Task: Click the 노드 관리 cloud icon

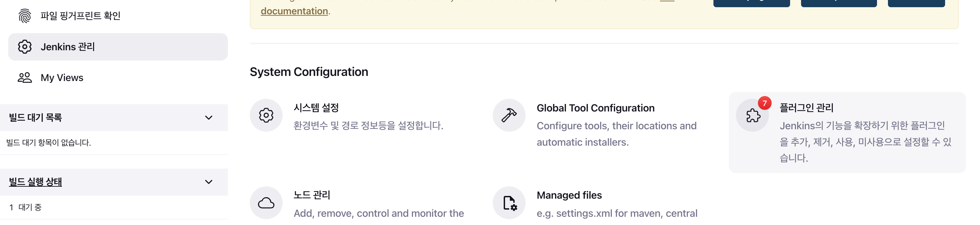Action: pos(266,202)
